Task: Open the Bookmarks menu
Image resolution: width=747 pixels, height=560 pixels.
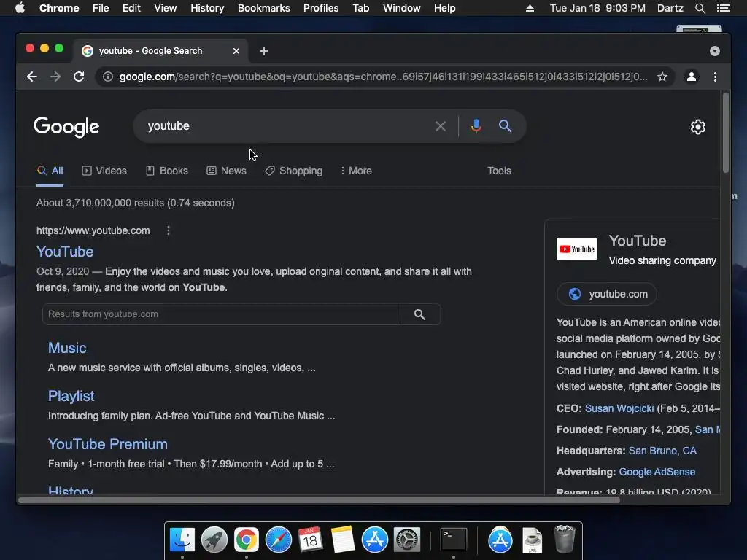Action: point(264,8)
